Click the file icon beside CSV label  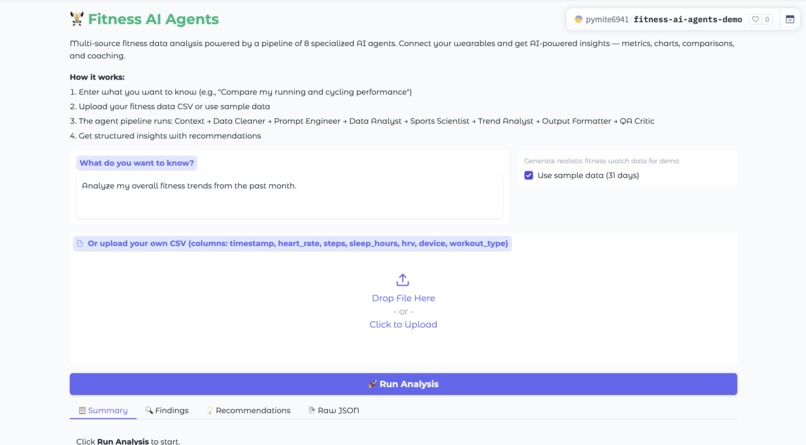coord(80,244)
